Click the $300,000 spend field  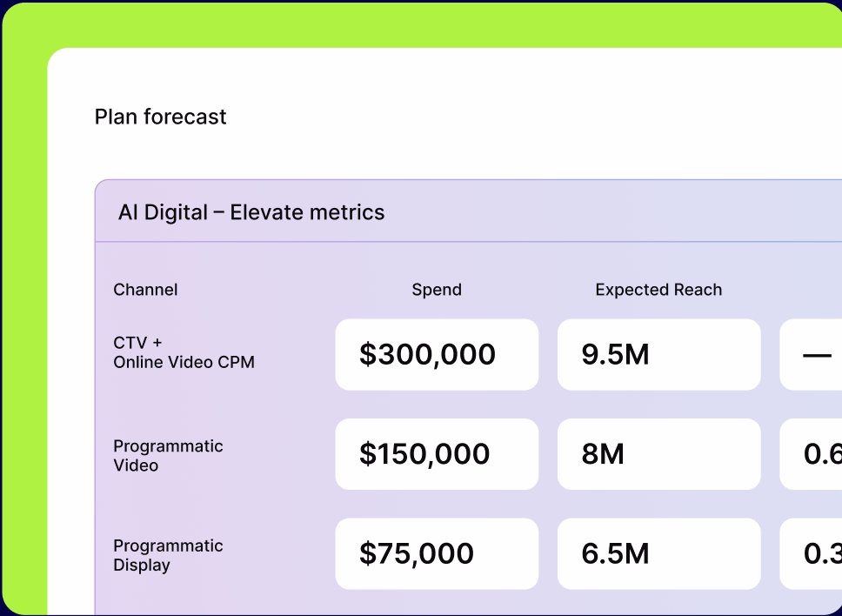click(437, 354)
